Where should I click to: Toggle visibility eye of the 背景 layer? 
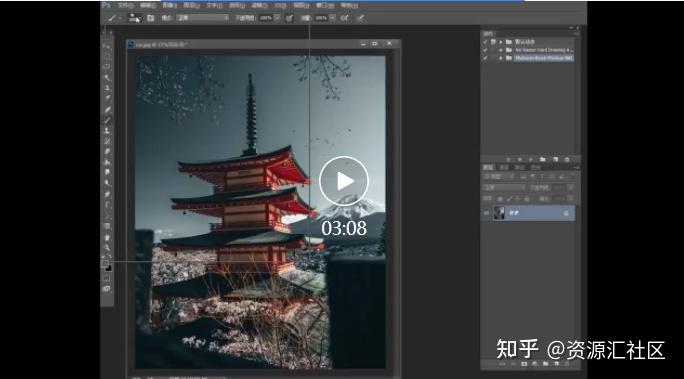486,213
